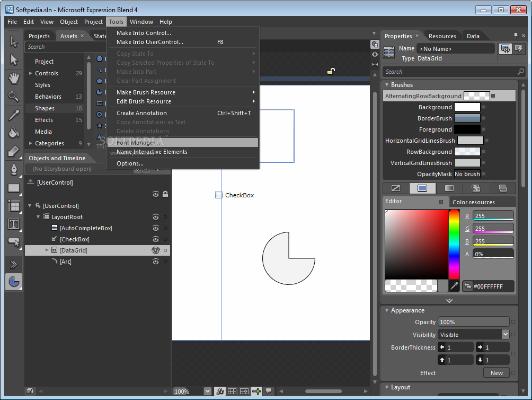Choose Make Into UserControl menu item
The image size is (532, 400).
pos(183,42)
